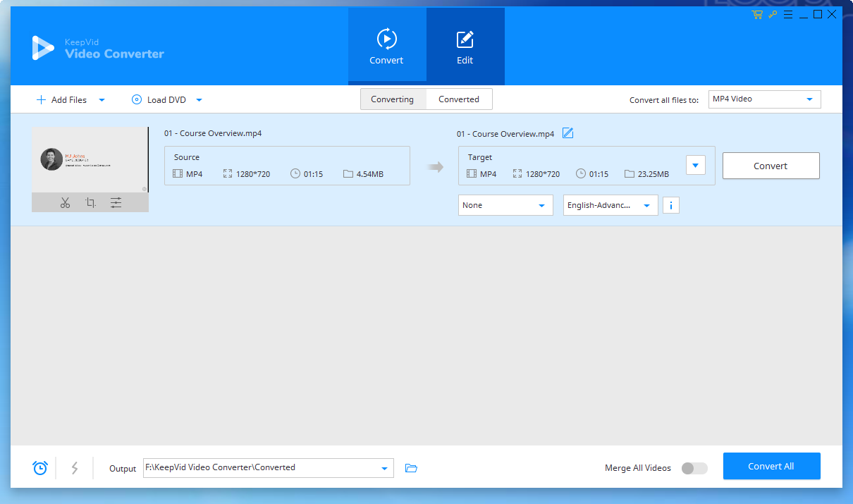
Task: Click the info icon beside subtitle dropdown
Action: click(x=670, y=205)
